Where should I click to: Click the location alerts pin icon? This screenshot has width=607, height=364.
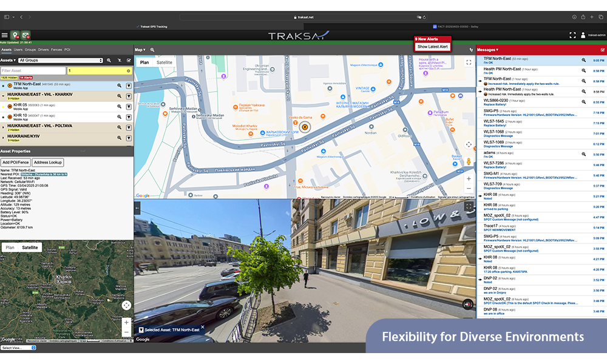click(15, 36)
